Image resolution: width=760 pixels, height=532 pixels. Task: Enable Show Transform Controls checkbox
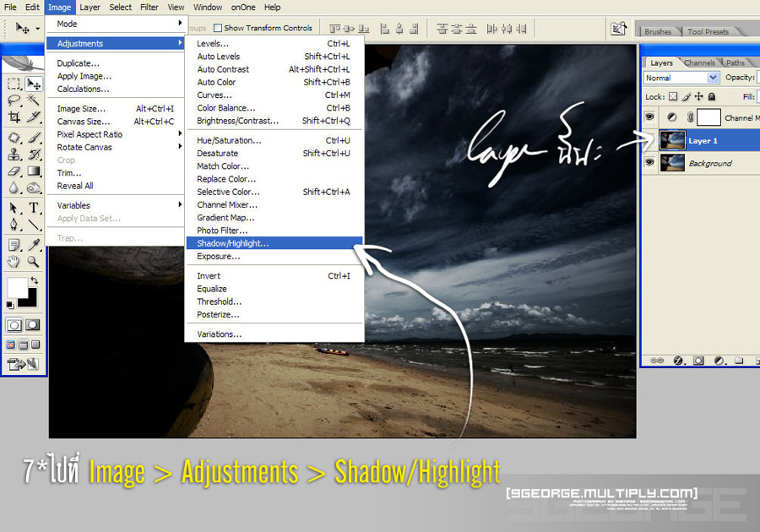point(218,28)
